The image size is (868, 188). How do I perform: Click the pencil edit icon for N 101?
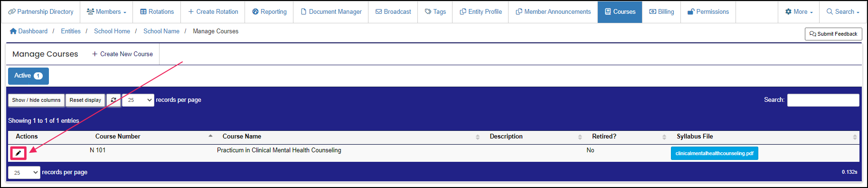coord(18,153)
